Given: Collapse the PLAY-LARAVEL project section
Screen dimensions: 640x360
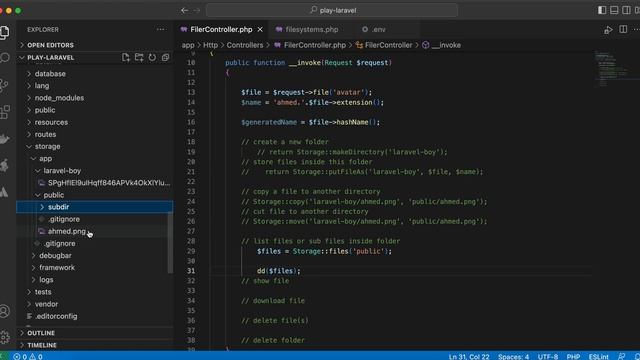Looking at the screenshot, I should pyautogui.click(x=51, y=58).
